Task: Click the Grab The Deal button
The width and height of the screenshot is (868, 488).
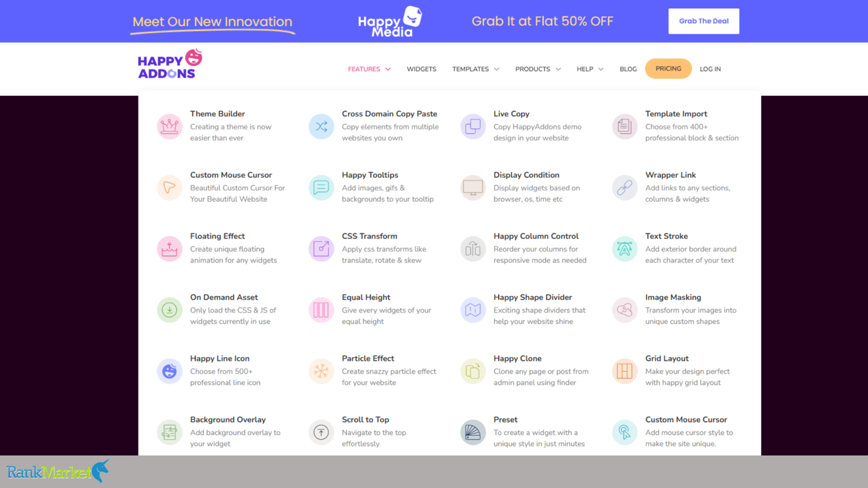Action: point(704,21)
